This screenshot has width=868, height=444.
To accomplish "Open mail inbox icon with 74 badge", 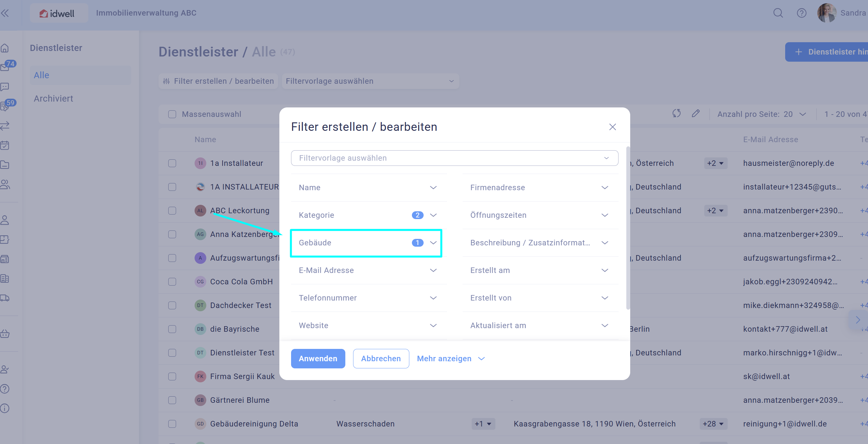I will (5, 67).
